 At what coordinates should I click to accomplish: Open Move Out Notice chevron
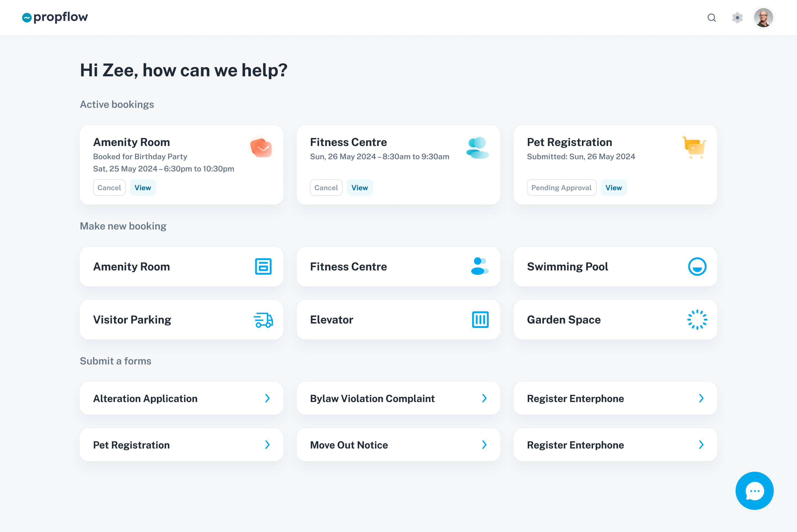(x=485, y=444)
